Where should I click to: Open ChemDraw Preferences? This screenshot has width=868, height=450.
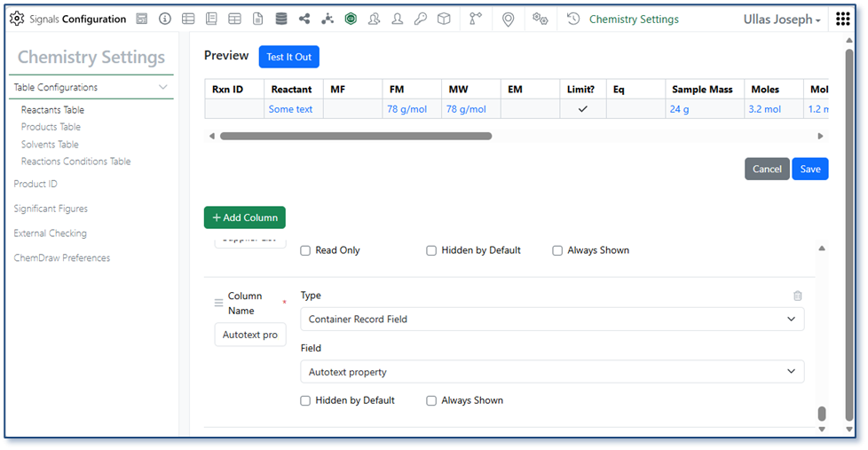click(x=62, y=258)
